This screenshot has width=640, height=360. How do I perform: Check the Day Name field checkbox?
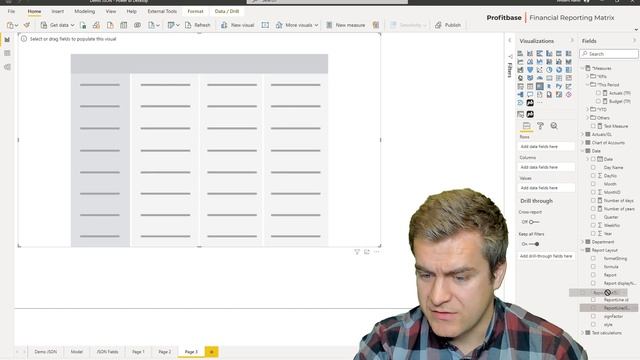click(593, 167)
